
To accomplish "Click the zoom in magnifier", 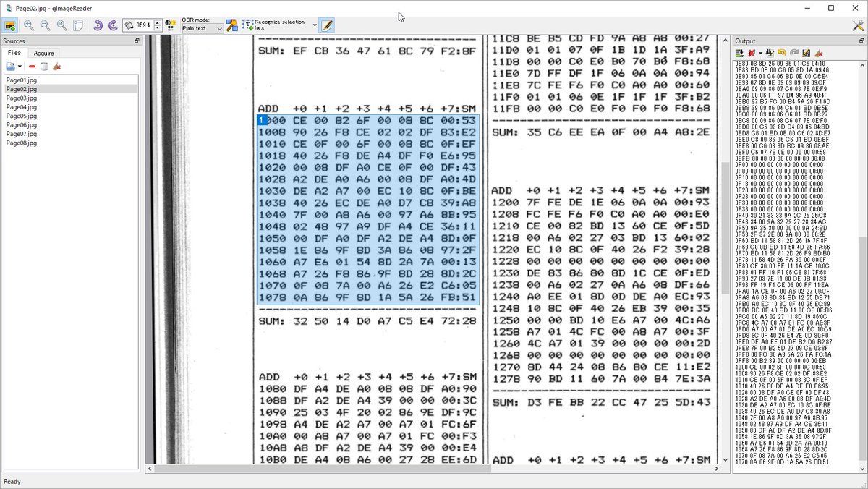I will coord(29,25).
